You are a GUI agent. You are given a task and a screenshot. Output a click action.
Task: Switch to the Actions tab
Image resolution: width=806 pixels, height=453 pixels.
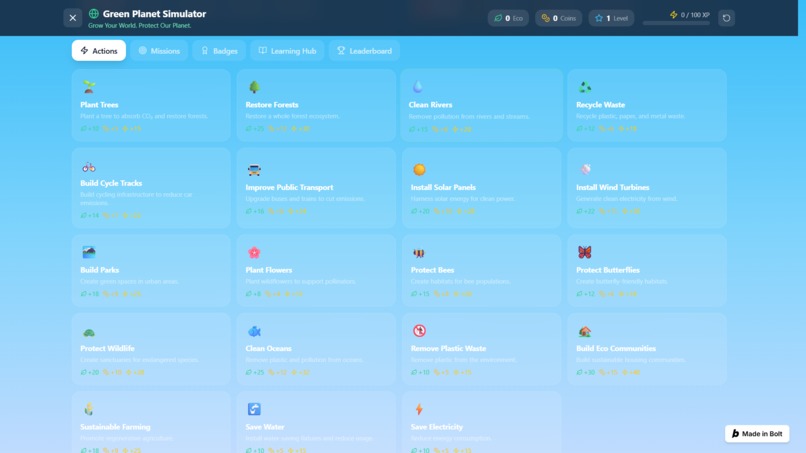click(99, 50)
